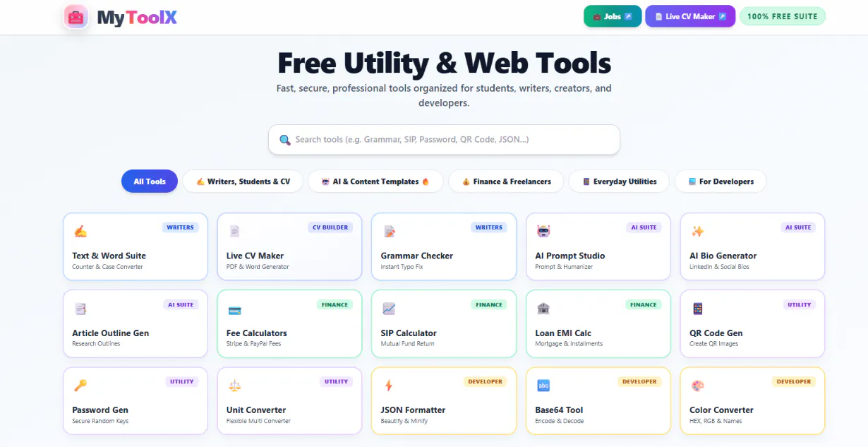Click FINANCE badge on SIP Calculator card

[489, 305]
